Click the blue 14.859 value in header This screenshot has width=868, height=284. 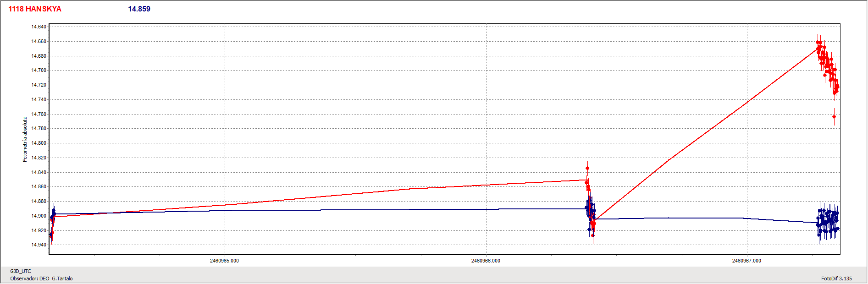coord(139,9)
